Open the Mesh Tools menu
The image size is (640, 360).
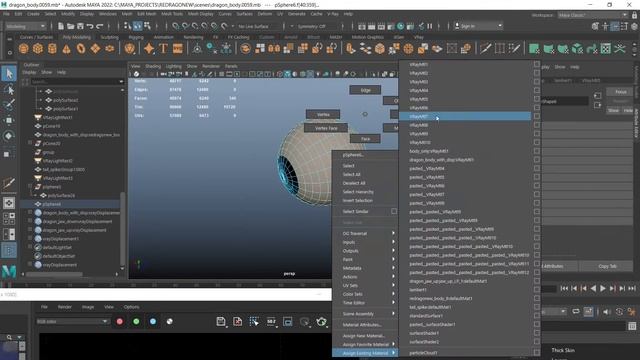point(172,14)
